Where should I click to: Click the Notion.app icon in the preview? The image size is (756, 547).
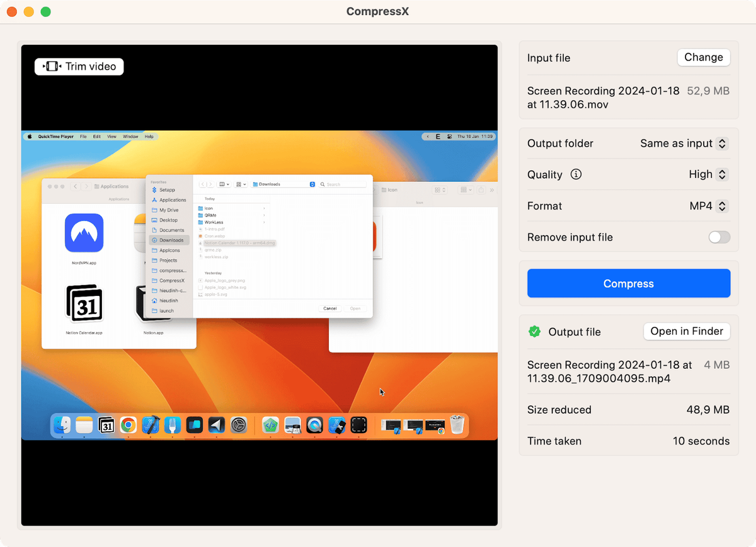[x=154, y=303]
